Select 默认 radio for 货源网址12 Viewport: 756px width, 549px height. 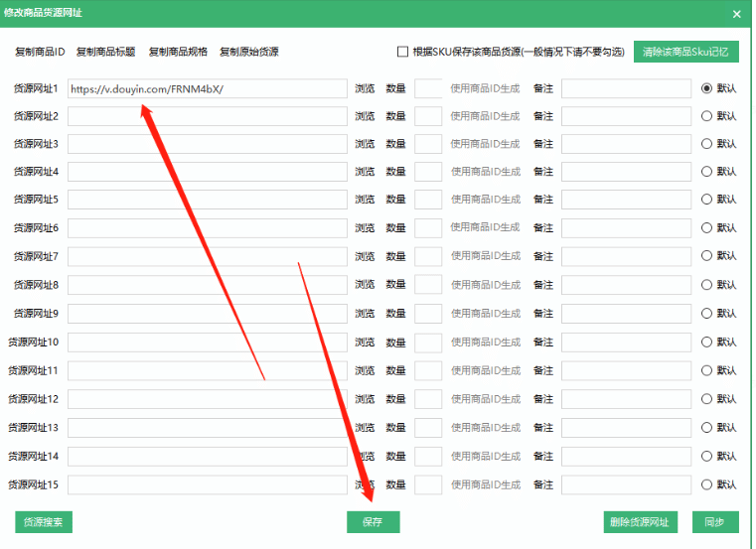pyautogui.click(x=706, y=399)
